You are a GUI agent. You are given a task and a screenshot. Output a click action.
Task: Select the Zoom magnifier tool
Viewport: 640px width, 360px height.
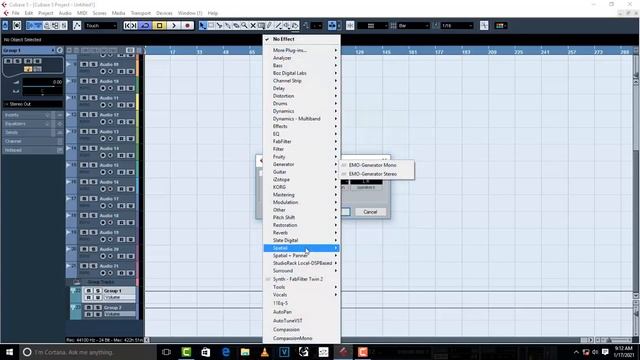pyautogui.click(x=244, y=26)
